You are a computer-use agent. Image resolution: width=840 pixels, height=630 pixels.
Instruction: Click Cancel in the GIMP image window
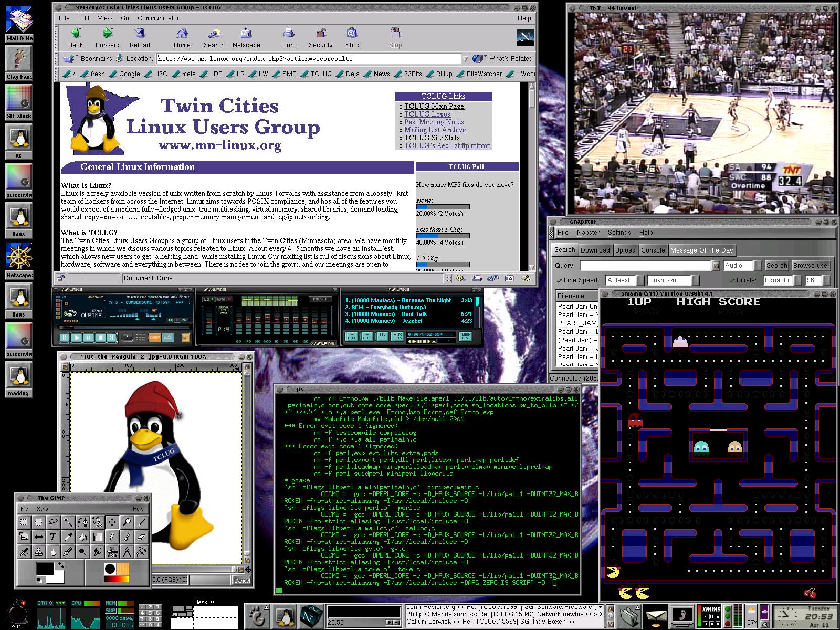(241, 580)
